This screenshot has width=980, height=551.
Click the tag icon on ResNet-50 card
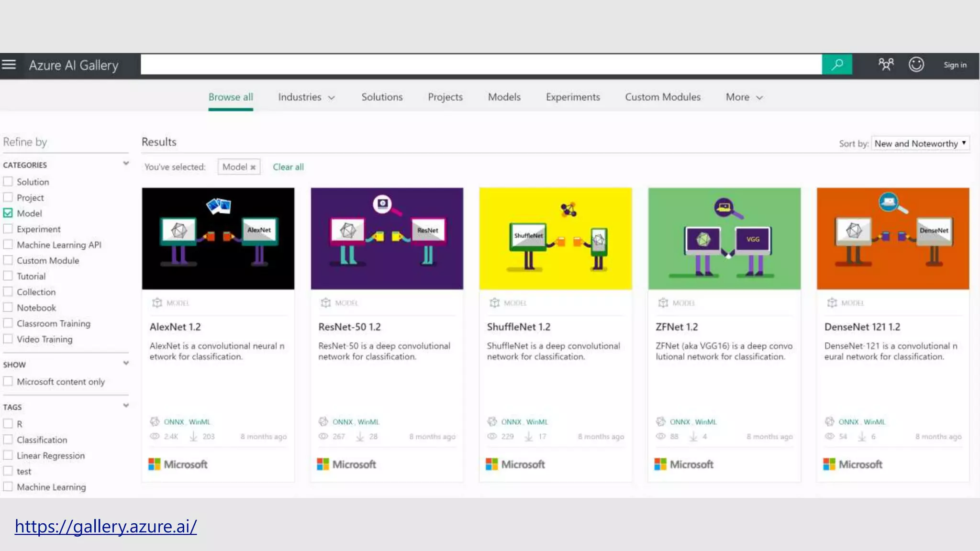[323, 421]
